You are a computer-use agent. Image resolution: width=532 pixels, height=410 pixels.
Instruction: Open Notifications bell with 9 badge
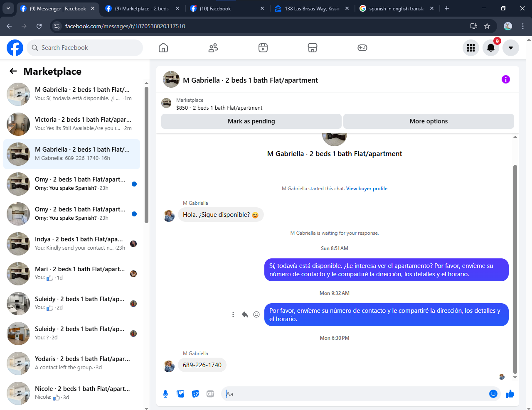tap(491, 48)
